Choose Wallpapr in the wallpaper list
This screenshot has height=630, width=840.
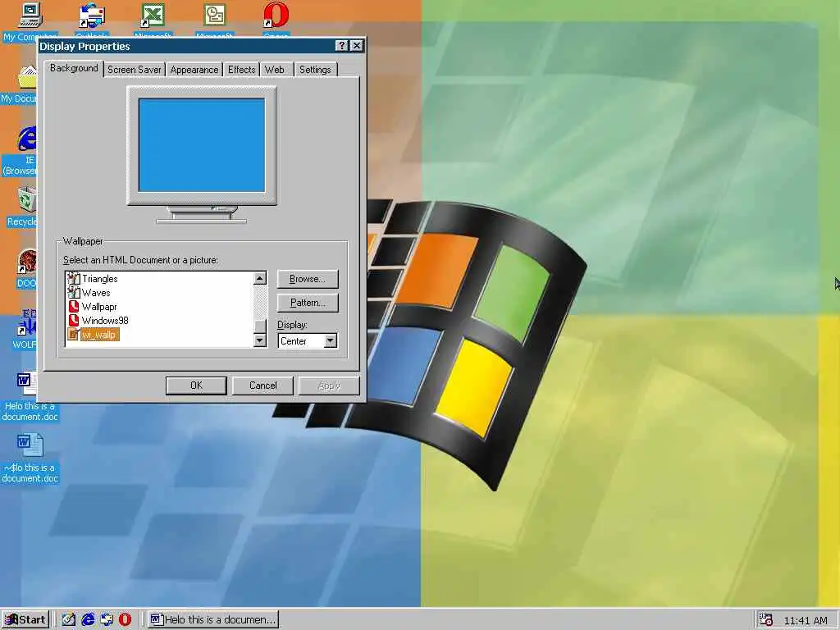pyautogui.click(x=99, y=307)
